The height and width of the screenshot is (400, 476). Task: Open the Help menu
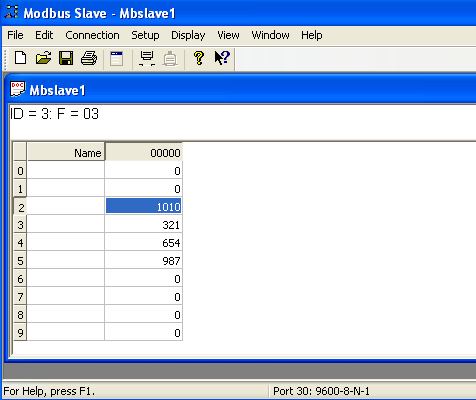pos(312,35)
